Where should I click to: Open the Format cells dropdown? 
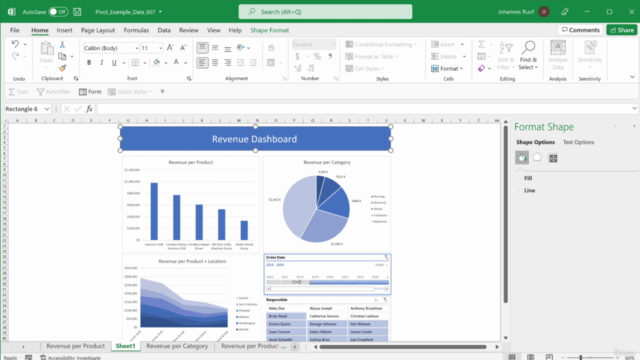[x=448, y=69]
